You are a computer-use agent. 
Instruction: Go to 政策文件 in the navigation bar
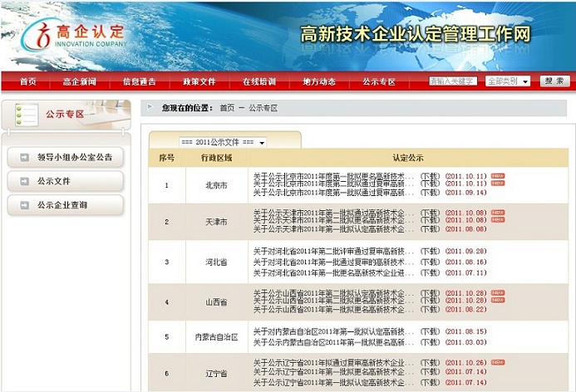[x=199, y=81]
